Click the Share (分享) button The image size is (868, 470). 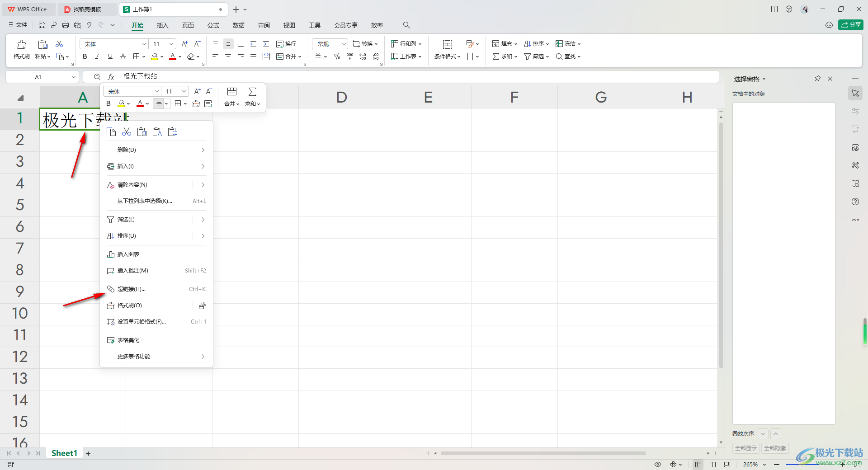[x=851, y=25]
